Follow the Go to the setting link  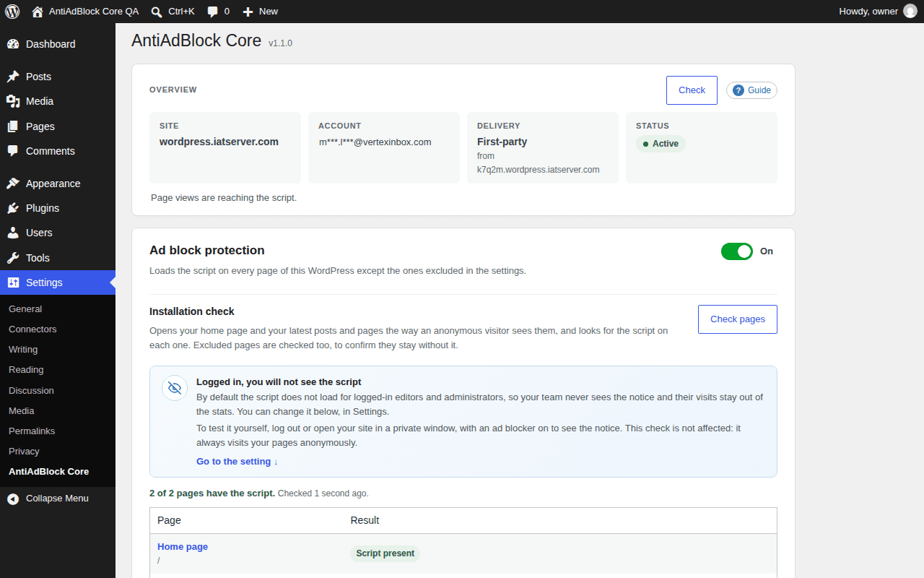click(237, 461)
